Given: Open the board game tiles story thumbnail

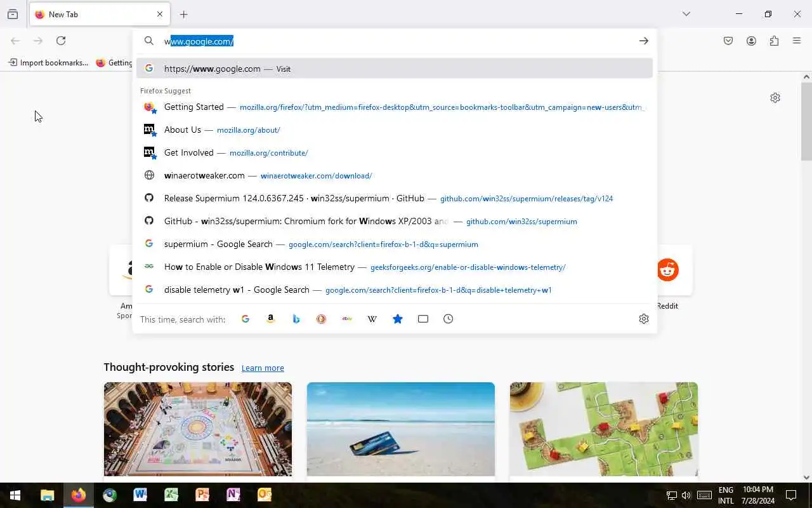Looking at the screenshot, I should point(604,429).
